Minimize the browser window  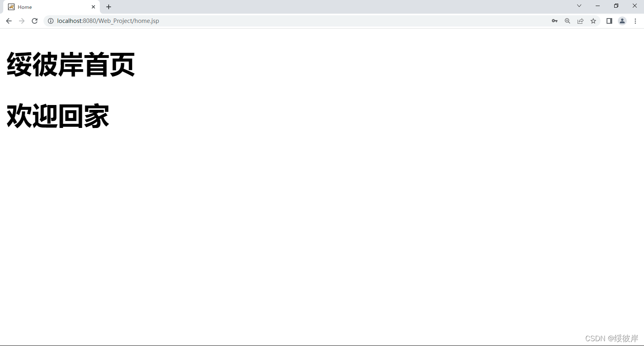tap(598, 6)
